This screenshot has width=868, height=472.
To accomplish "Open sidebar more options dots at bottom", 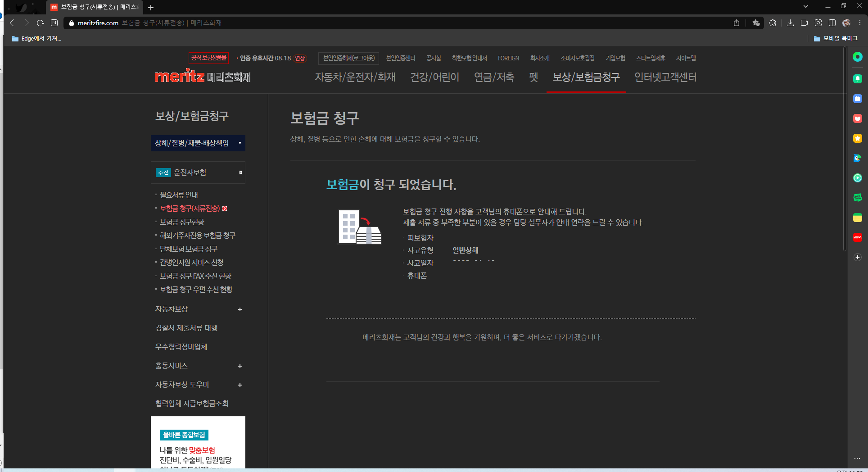I will click(x=857, y=458).
